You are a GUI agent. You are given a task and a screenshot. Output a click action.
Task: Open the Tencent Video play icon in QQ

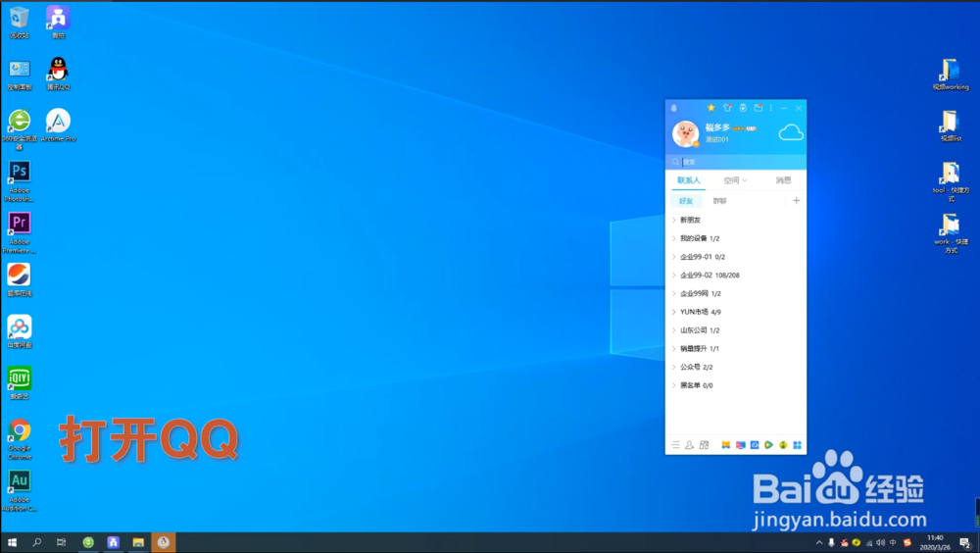768,445
